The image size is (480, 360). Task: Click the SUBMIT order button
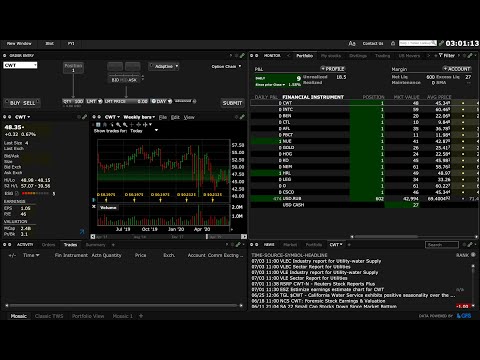232,103
